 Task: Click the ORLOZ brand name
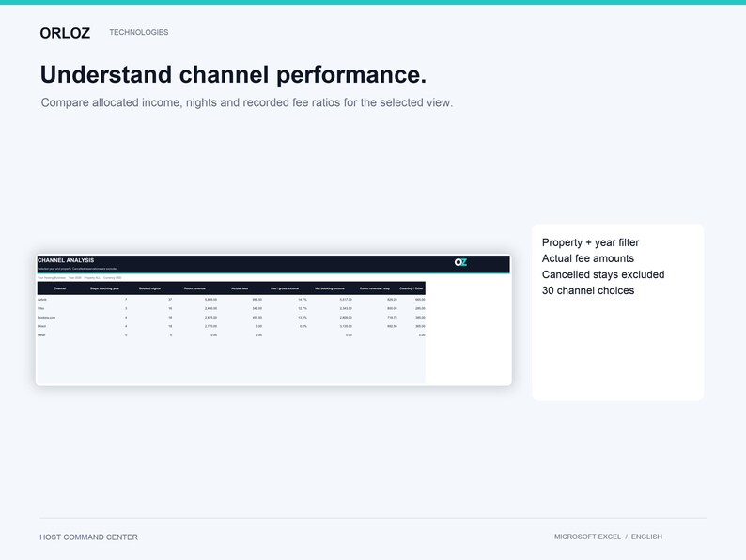click(x=65, y=33)
